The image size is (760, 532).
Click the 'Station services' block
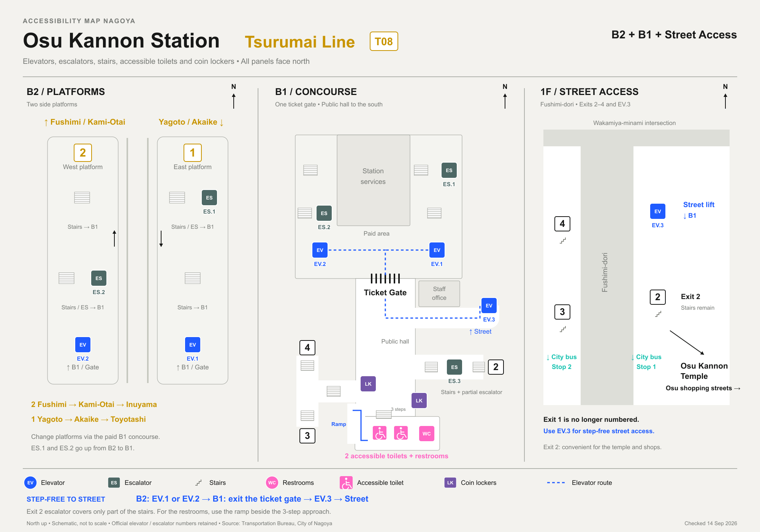[374, 180]
